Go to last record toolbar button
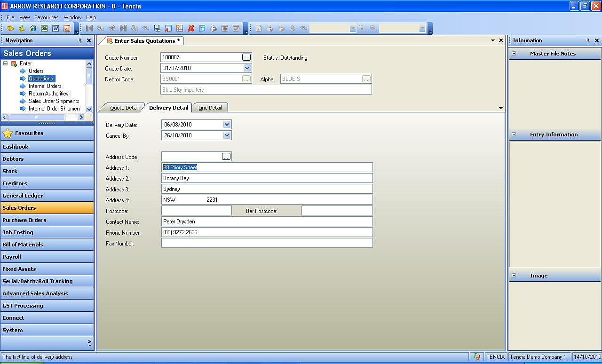The width and height of the screenshot is (602, 364). click(x=123, y=28)
